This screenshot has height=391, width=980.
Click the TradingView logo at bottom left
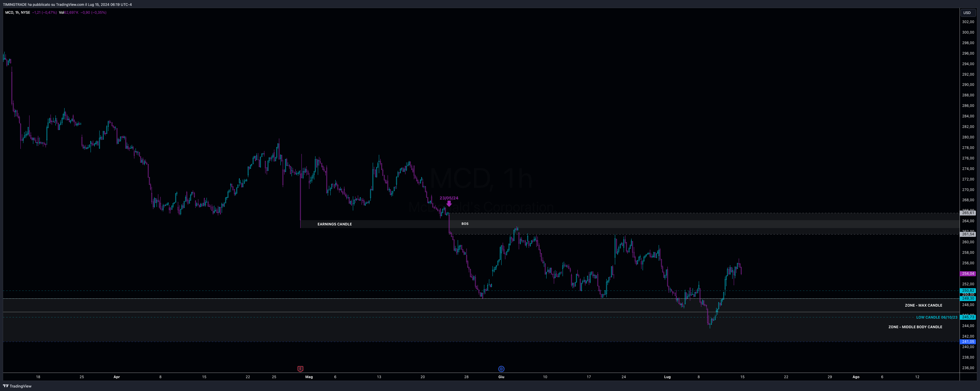coord(17,386)
